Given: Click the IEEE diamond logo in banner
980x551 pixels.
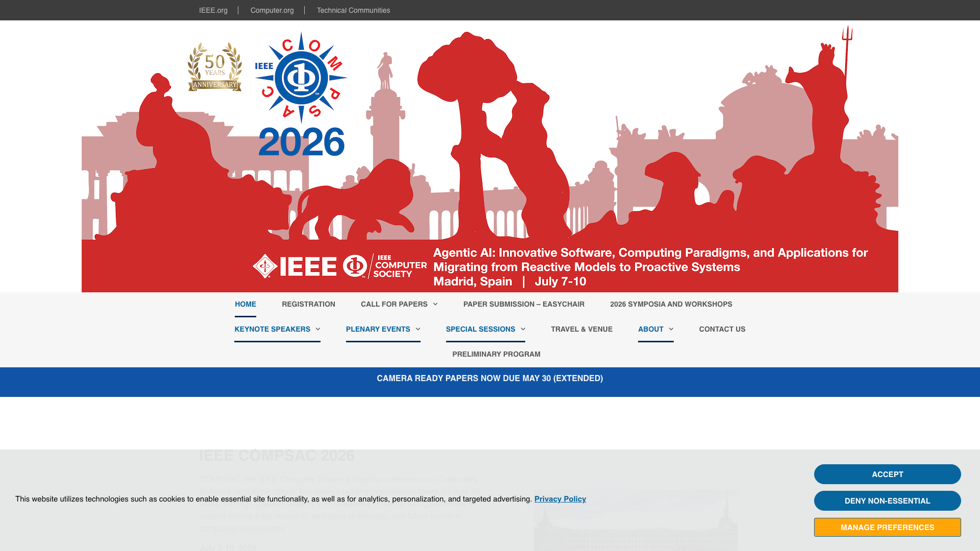Looking at the screenshot, I should tap(295, 266).
